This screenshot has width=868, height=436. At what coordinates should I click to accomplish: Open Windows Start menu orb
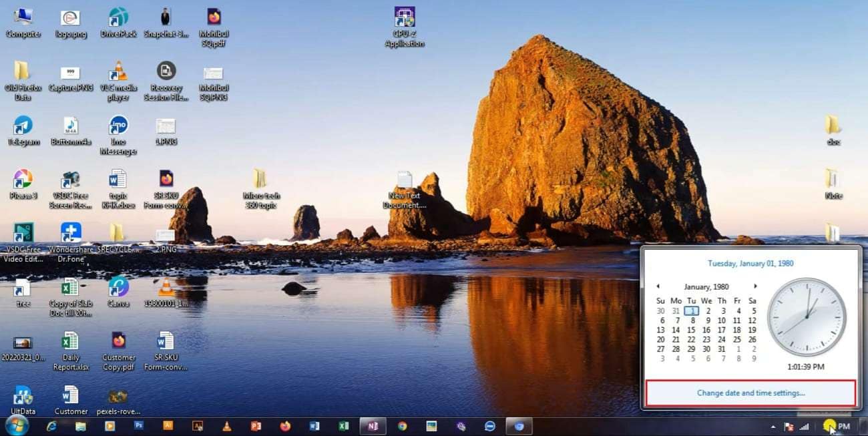pyautogui.click(x=16, y=425)
